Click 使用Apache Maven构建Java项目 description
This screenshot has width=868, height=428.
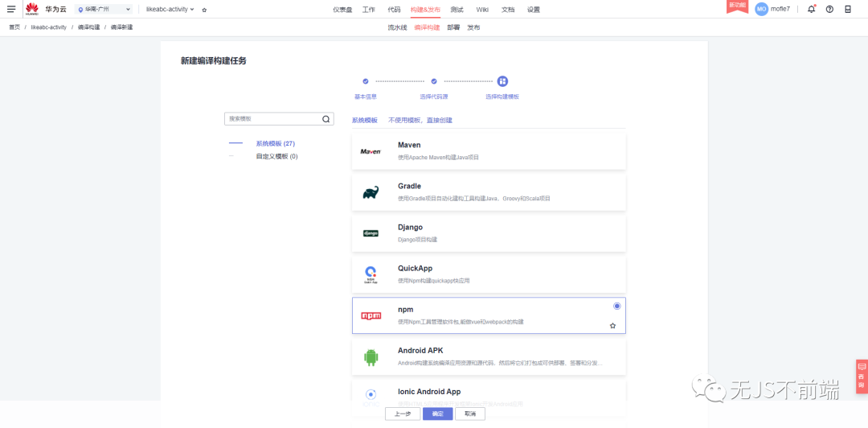coord(439,158)
